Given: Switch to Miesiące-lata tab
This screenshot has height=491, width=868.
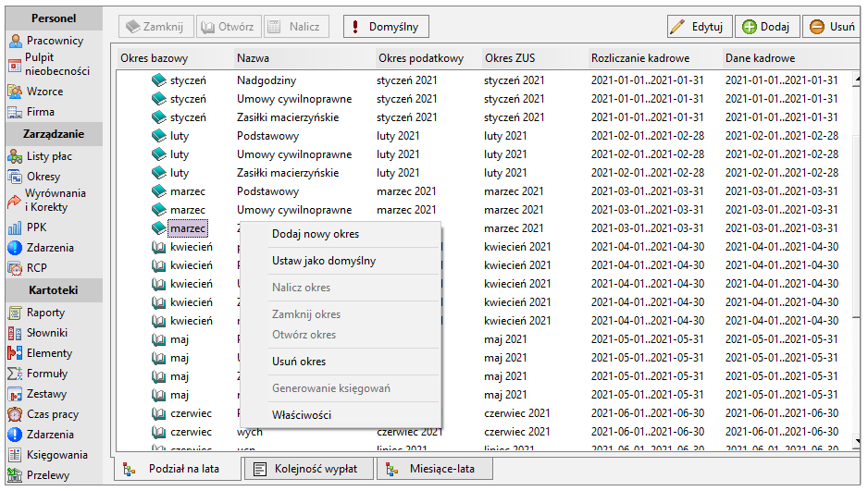Looking at the screenshot, I should pos(435,469).
